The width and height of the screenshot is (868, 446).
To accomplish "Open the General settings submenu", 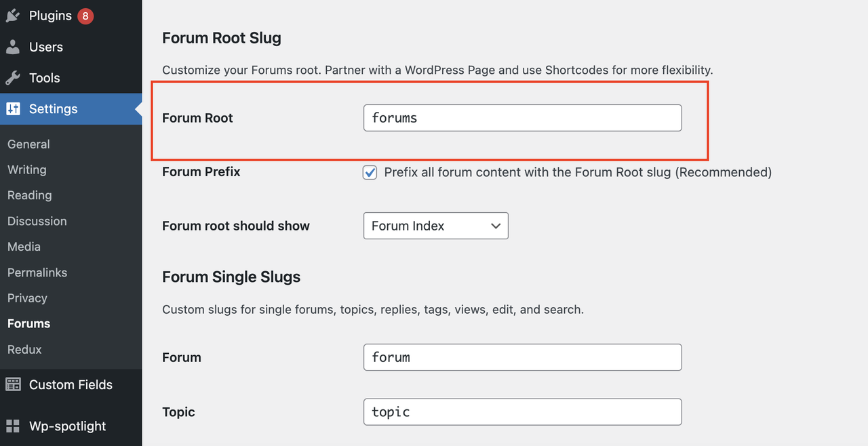I will pyautogui.click(x=28, y=144).
